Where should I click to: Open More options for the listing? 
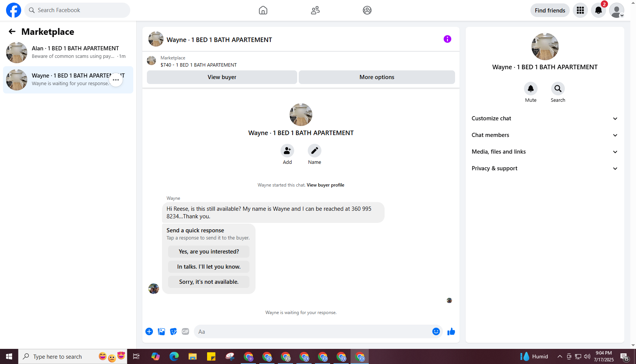pos(377,77)
